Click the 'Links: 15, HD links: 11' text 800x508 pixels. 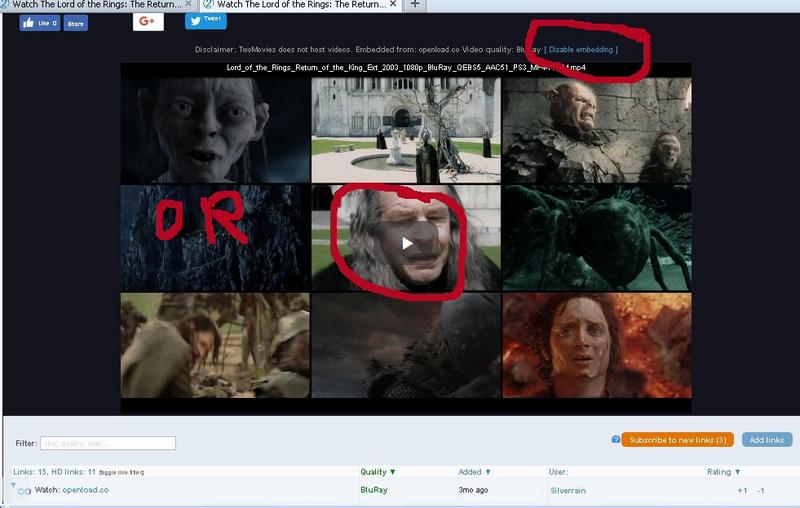coord(55,472)
